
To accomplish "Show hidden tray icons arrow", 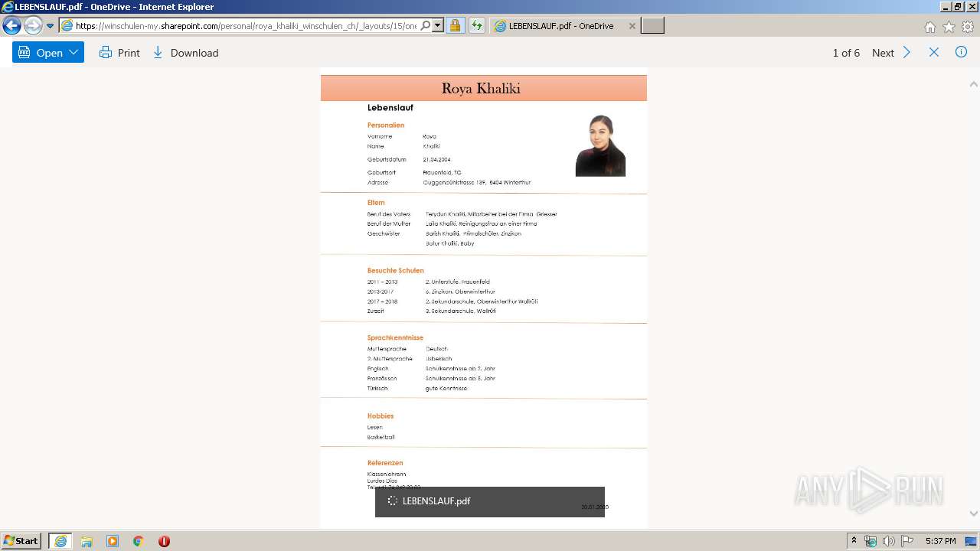I will (854, 541).
